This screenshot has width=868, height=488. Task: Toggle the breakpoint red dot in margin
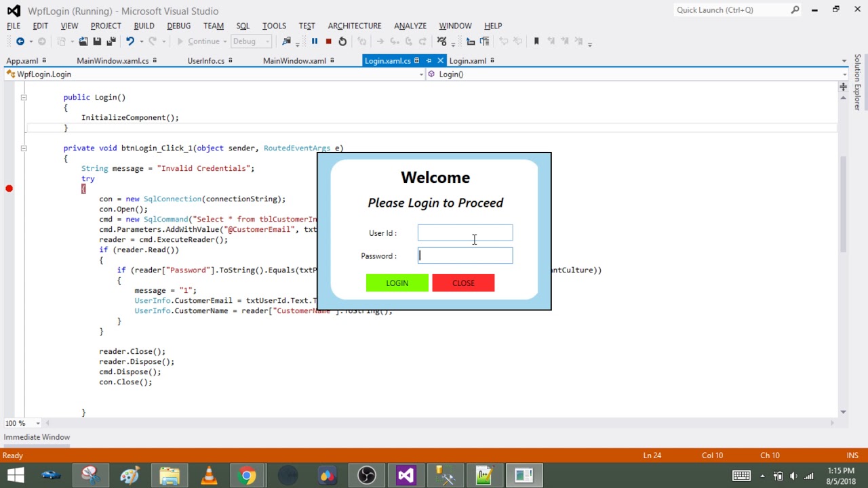pos(9,188)
